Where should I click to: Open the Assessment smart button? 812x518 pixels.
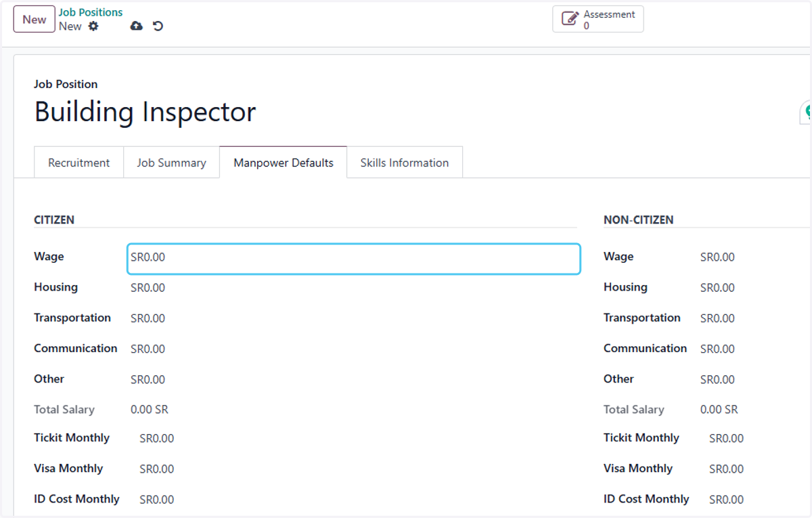coord(598,20)
